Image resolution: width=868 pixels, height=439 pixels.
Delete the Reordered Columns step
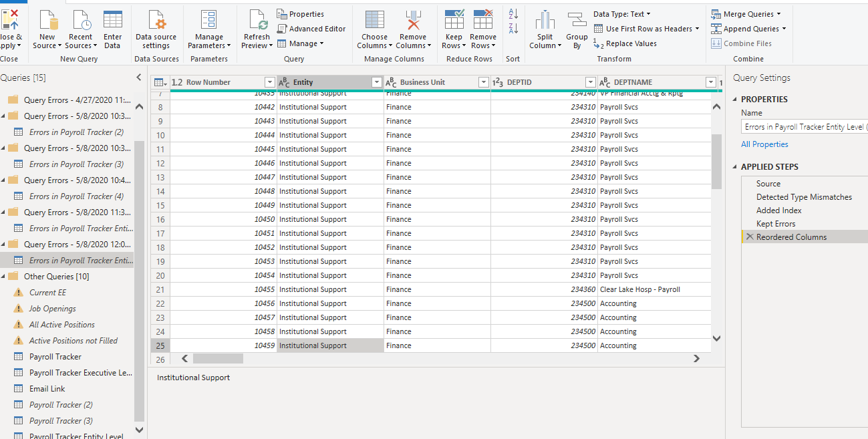750,237
